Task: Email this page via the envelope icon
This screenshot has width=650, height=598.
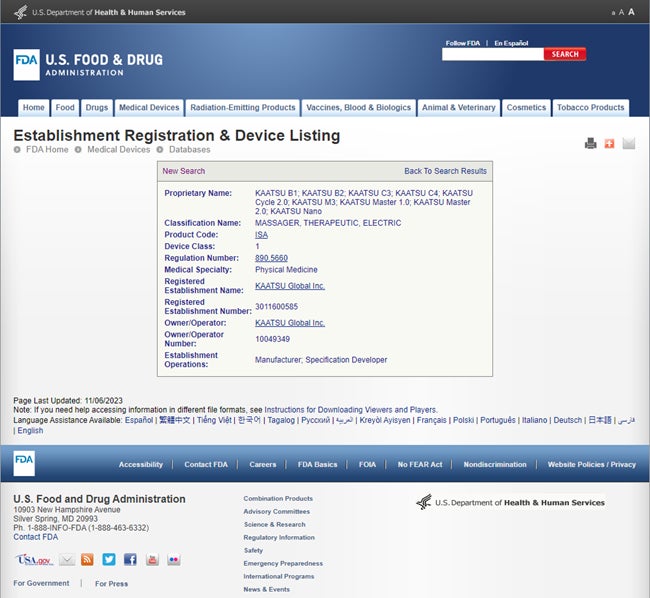Action: pos(628,143)
